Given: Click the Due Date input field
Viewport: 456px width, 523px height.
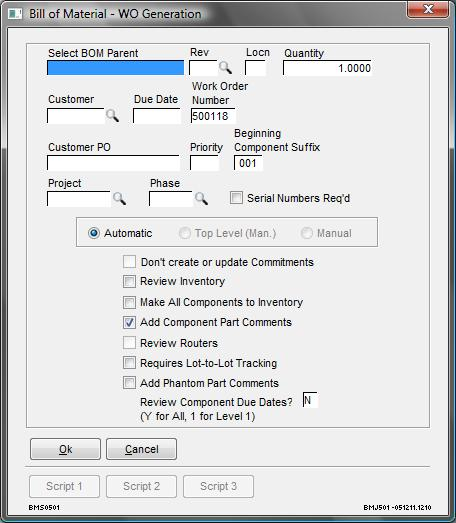Looking at the screenshot, I should coord(157,116).
